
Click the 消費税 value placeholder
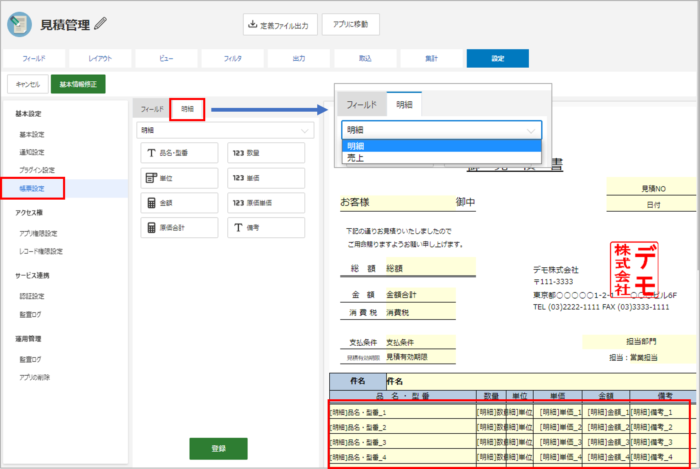(x=421, y=313)
